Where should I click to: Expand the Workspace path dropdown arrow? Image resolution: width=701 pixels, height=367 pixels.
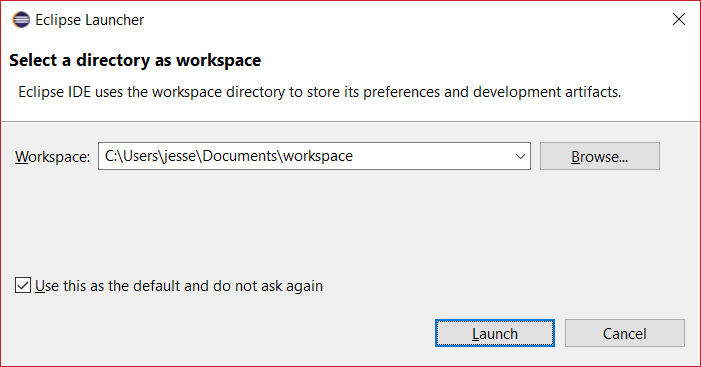click(520, 156)
